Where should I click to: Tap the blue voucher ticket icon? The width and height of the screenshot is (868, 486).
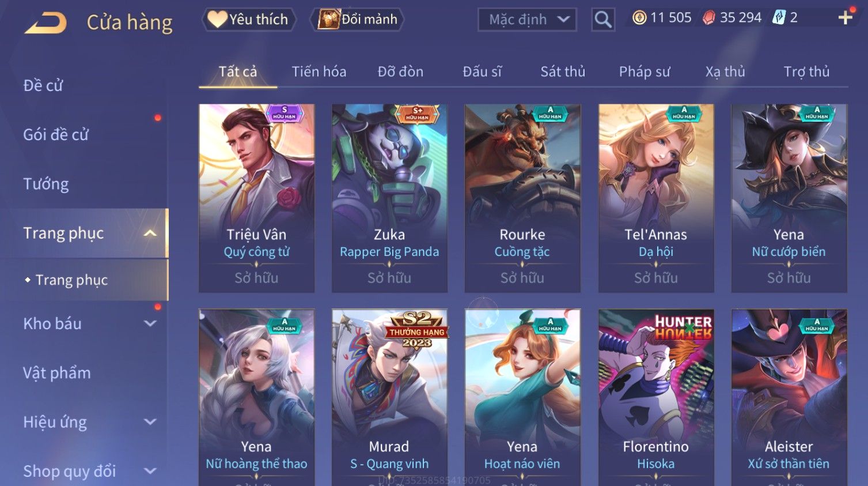click(779, 18)
